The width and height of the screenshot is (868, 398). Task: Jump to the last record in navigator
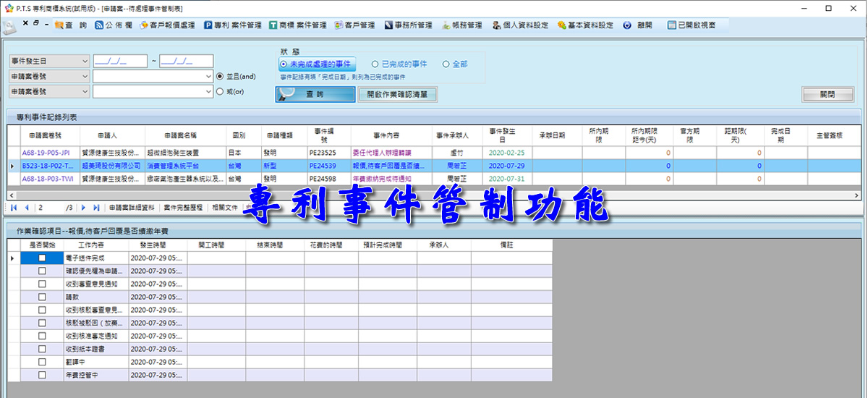point(95,208)
